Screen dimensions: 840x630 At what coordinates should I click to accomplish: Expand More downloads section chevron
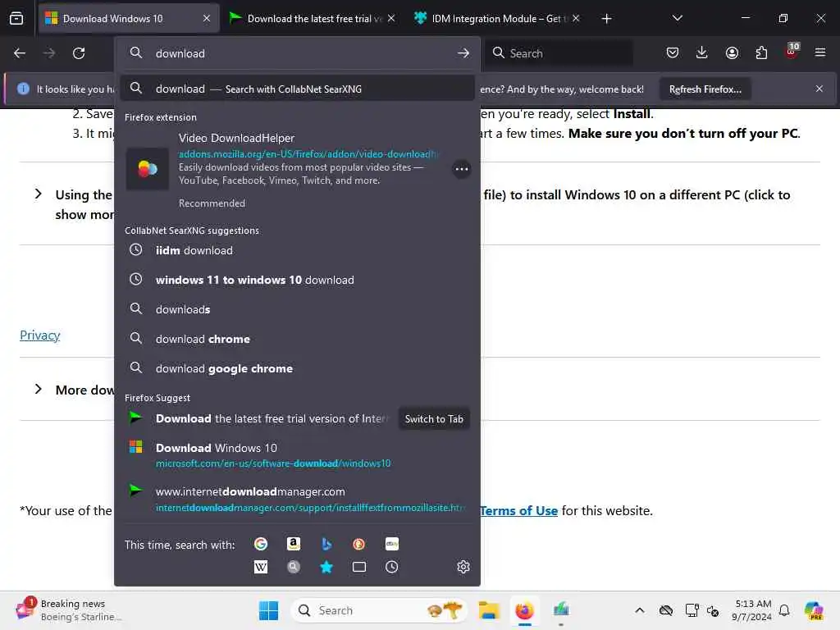click(38, 389)
